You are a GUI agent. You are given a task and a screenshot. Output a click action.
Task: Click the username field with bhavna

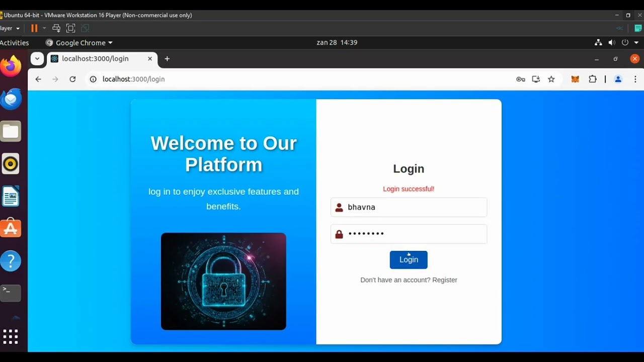(409, 207)
